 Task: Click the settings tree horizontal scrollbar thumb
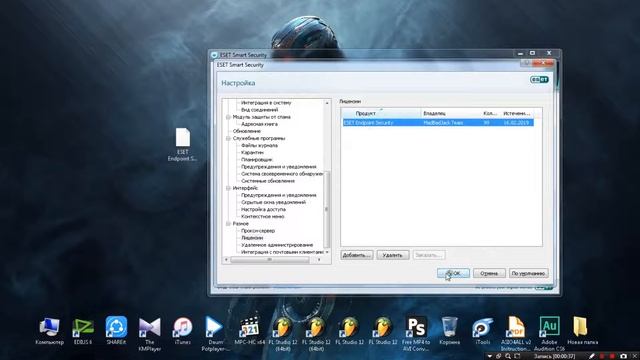pyautogui.click(x=269, y=260)
